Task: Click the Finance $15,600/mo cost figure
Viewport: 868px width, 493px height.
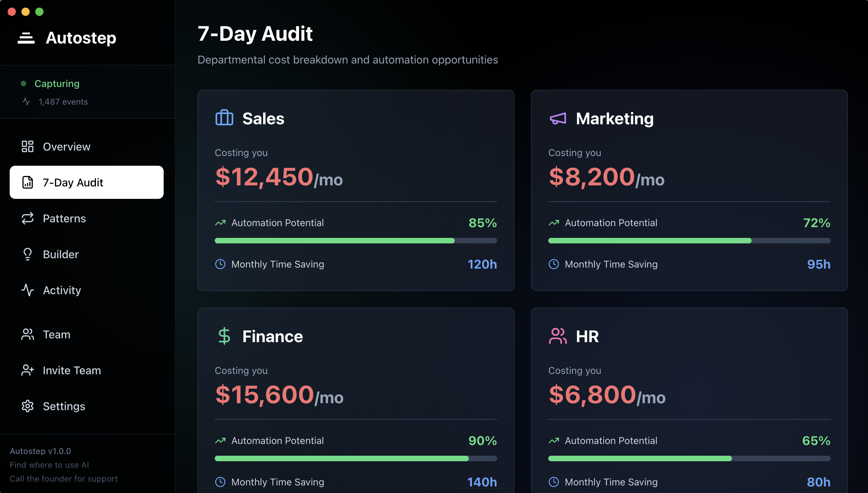Action: 279,395
